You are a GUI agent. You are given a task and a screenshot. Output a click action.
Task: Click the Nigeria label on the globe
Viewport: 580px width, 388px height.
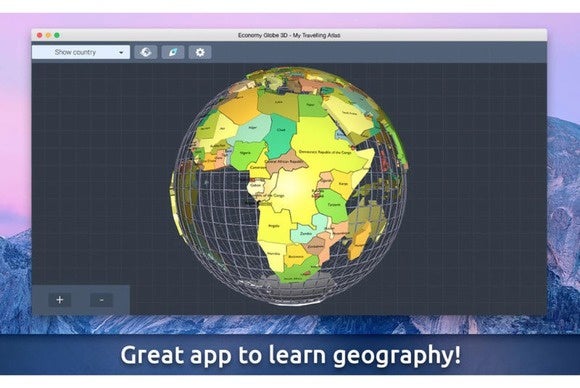pyautogui.click(x=245, y=153)
